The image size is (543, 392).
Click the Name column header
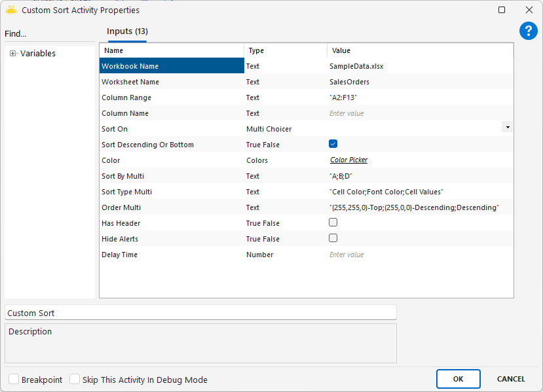coord(114,50)
